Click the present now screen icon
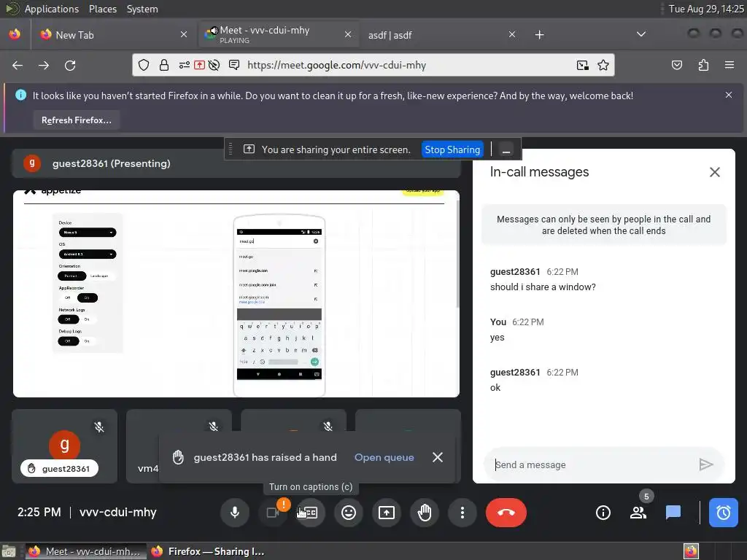Screen dimensions: 747x560 click(387, 513)
